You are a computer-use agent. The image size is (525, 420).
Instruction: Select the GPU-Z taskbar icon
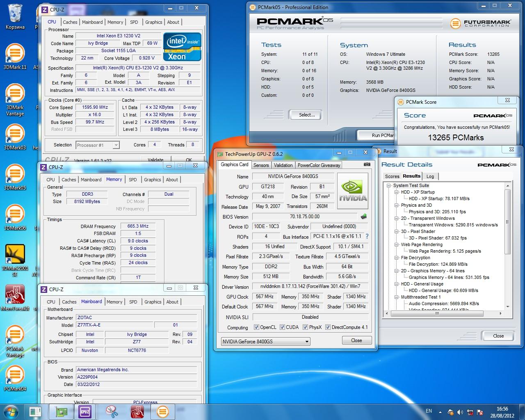click(62, 412)
